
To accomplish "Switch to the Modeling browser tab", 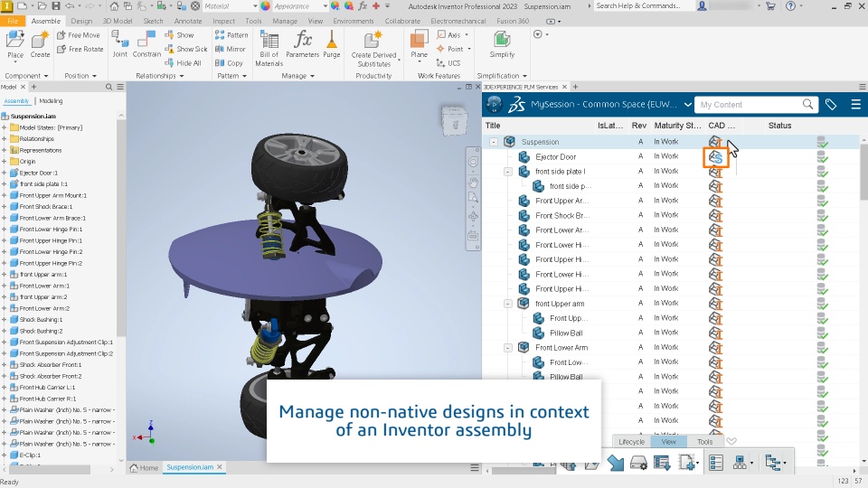I will (51, 100).
